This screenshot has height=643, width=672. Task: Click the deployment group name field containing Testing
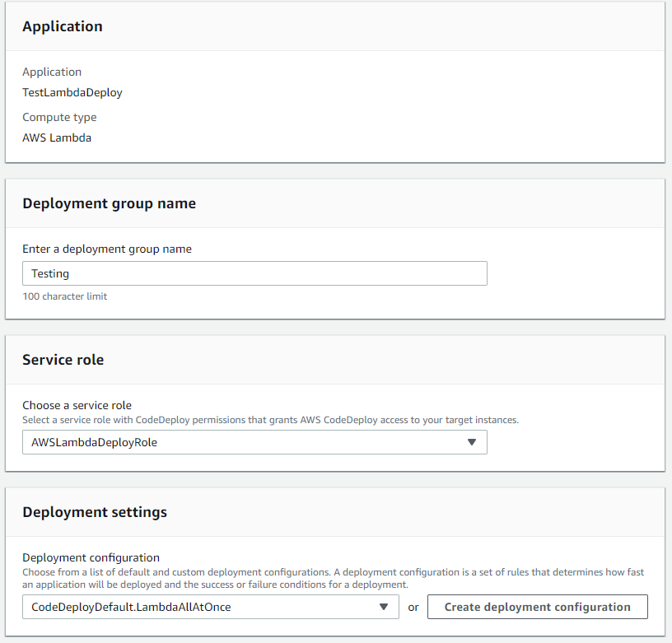coord(254,273)
